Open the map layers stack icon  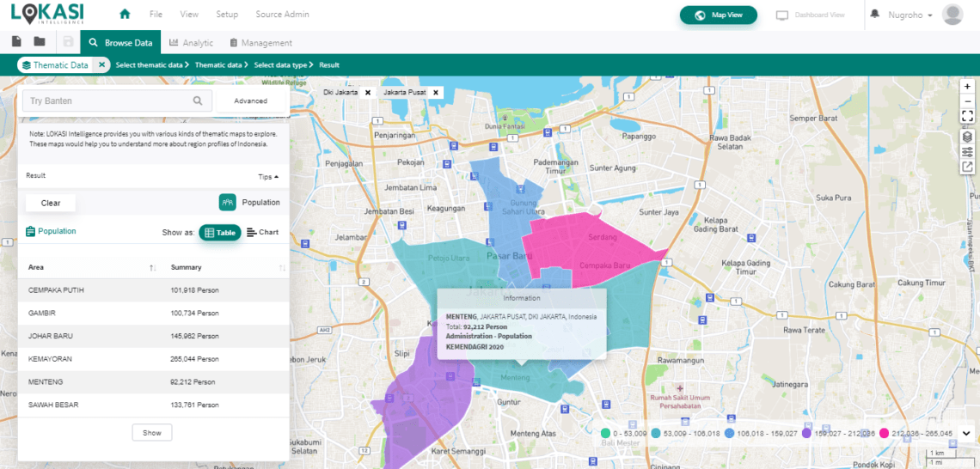click(x=967, y=137)
